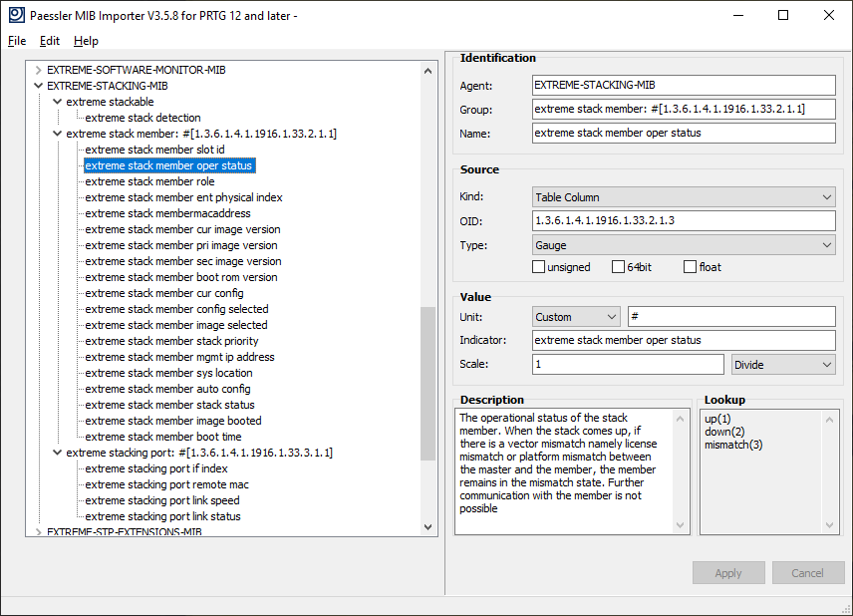Check the float option
The width and height of the screenshot is (853, 616).
tap(690, 267)
